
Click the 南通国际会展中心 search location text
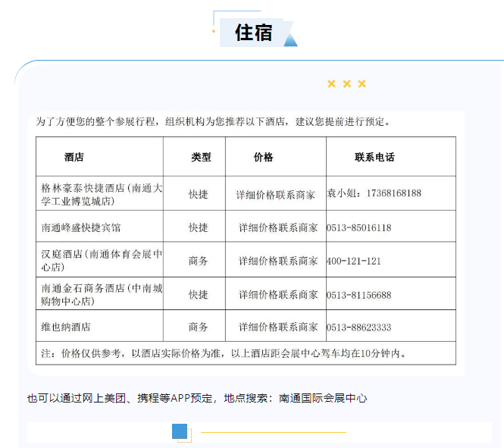[x=323, y=398]
